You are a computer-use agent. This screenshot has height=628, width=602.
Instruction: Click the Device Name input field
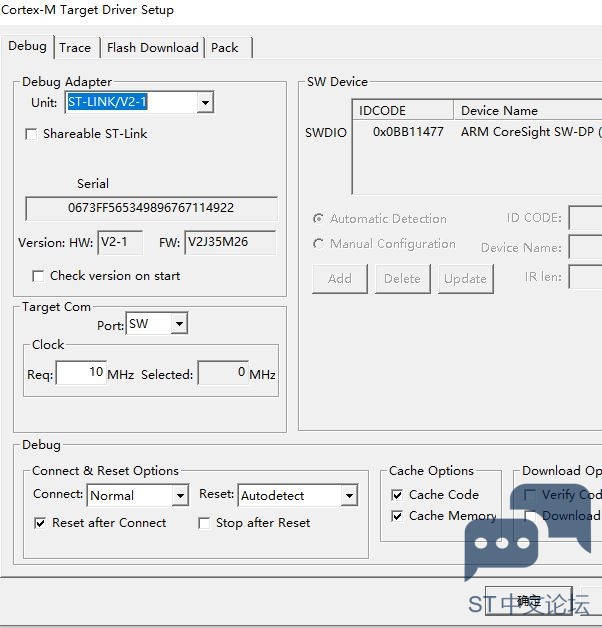(585, 248)
